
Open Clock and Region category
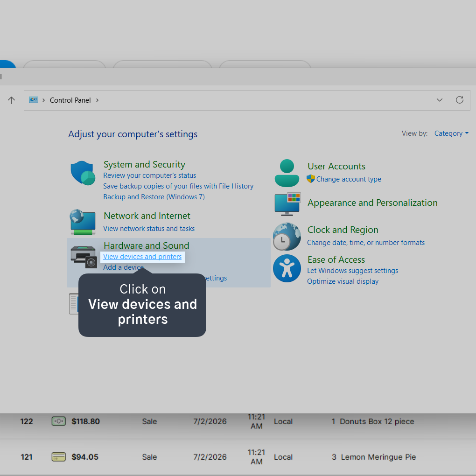tap(343, 230)
